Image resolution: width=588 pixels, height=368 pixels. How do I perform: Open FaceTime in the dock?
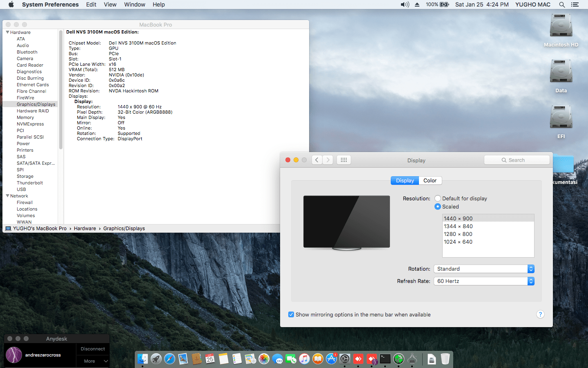coord(291,359)
